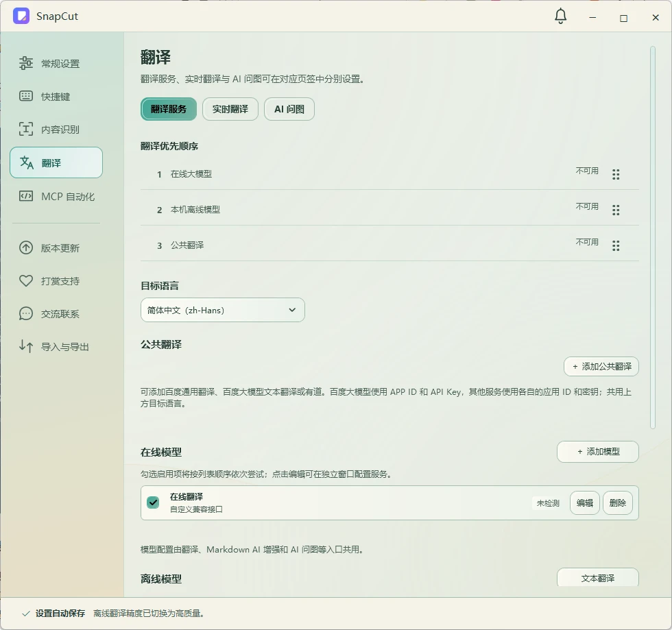Click the 快捷键 keyboard icon

[x=26, y=96]
